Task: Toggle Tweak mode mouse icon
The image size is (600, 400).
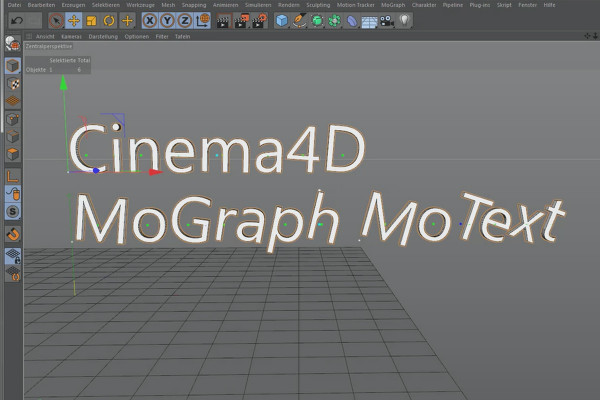Action: pyautogui.click(x=13, y=194)
